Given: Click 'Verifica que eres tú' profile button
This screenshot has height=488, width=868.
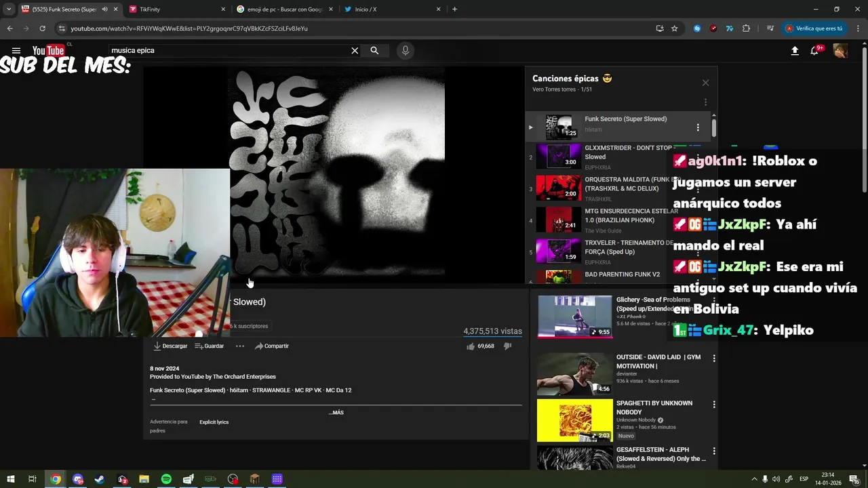Looking at the screenshot, I should point(815,28).
